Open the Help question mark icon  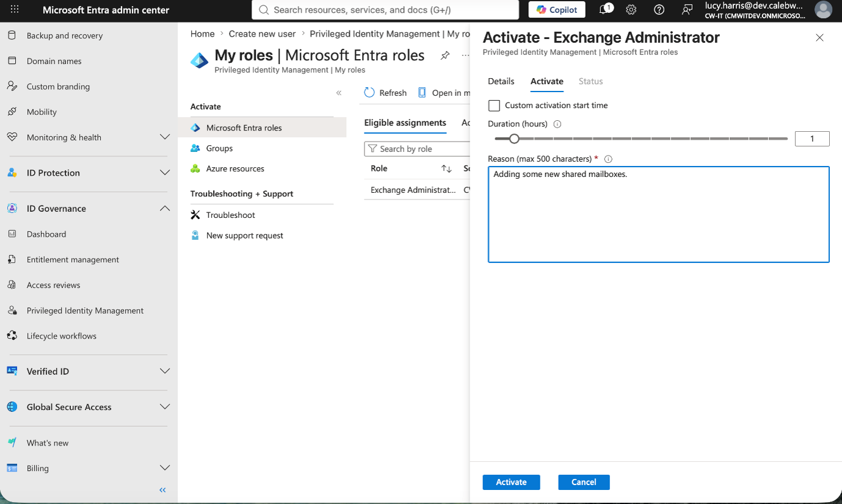[x=659, y=10]
